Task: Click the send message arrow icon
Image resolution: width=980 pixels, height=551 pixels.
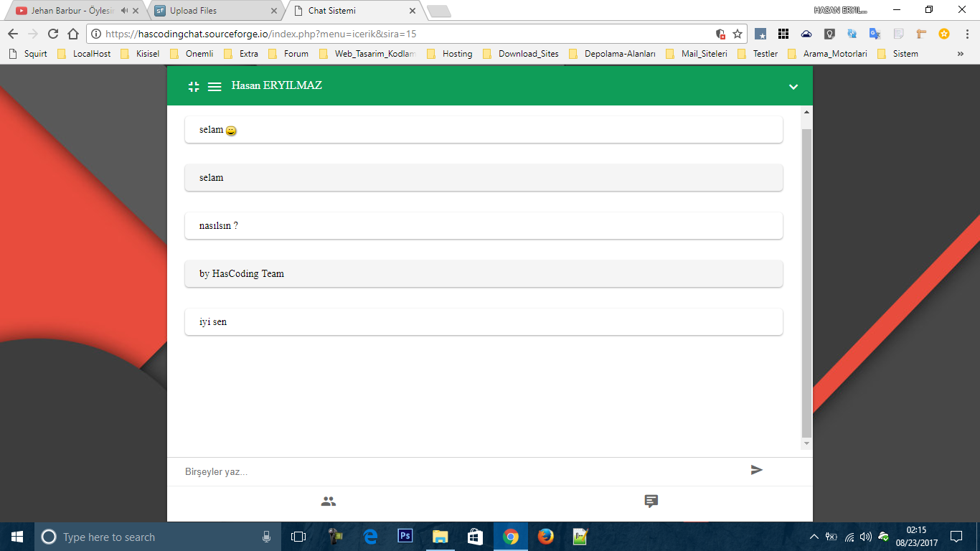Action: [758, 470]
